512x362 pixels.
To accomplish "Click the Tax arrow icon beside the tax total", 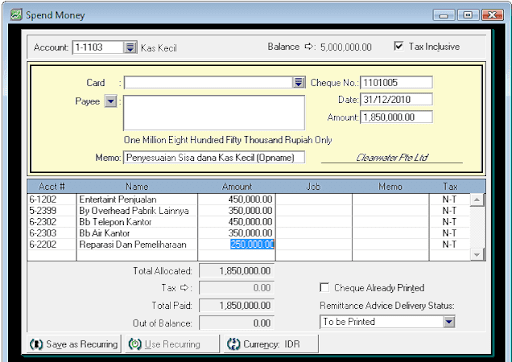I will pyautogui.click(x=184, y=288).
